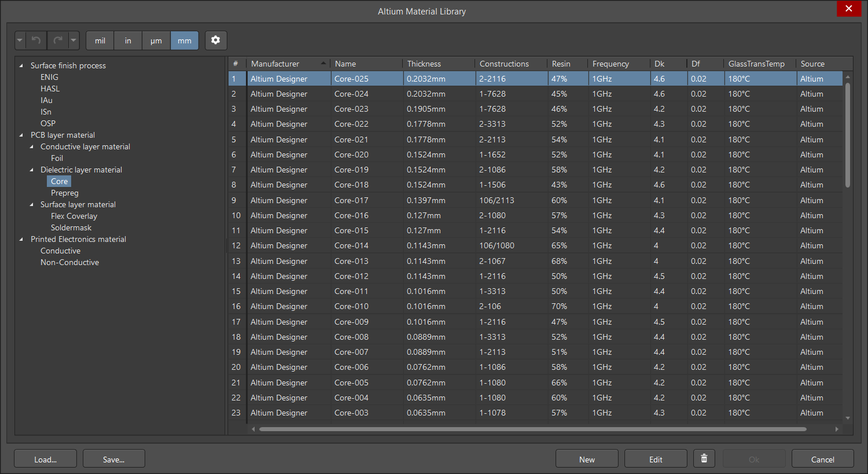Select Prepreg in the material tree
Image resolution: width=868 pixels, height=474 pixels.
coord(64,193)
